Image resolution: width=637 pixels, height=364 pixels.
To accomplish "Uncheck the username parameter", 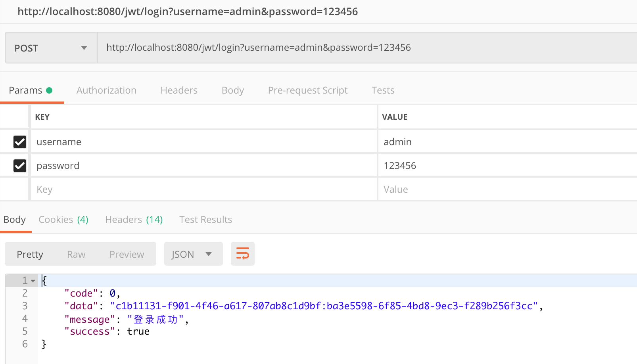I will [20, 142].
